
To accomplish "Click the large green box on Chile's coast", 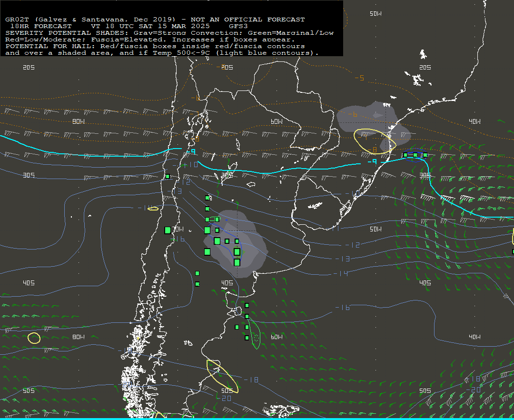I will pos(168,230).
